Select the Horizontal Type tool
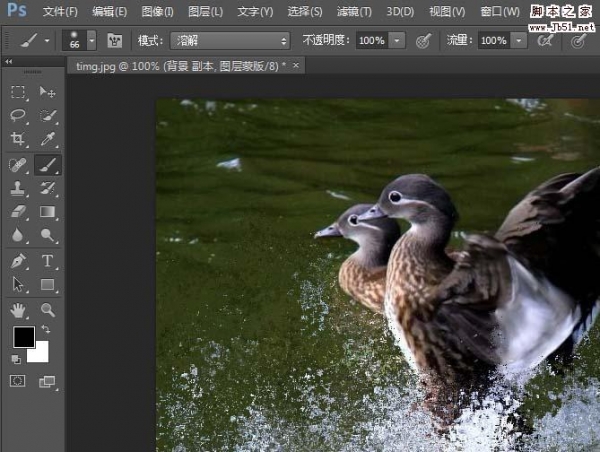 click(x=47, y=261)
